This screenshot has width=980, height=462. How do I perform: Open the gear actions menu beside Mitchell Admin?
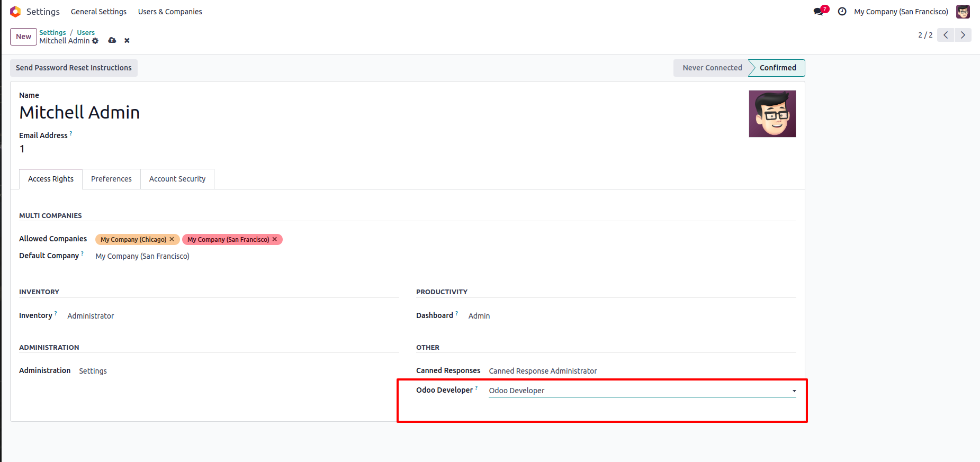pyautogui.click(x=95, y=41)
